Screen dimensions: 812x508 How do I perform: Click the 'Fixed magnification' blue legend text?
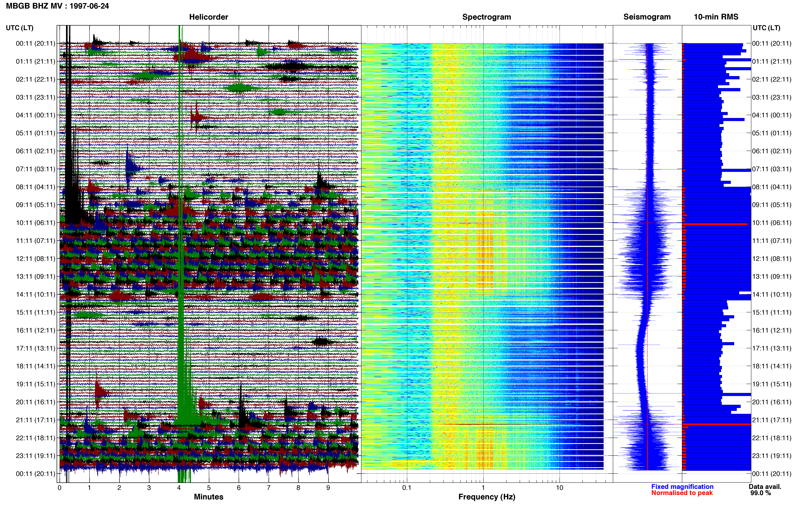682,486
